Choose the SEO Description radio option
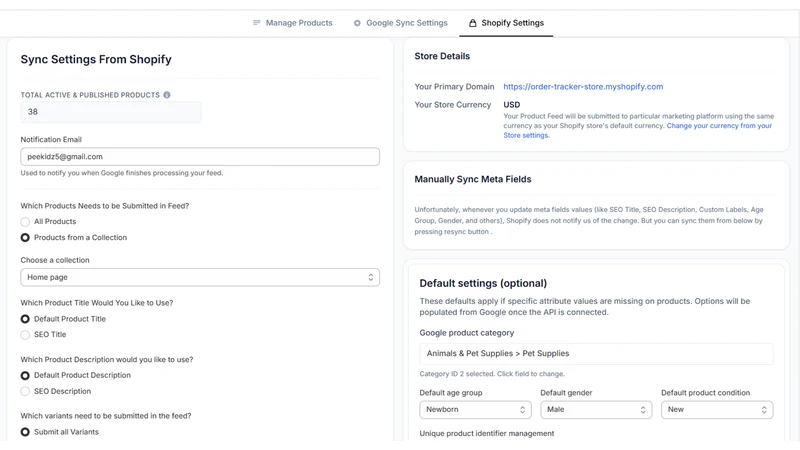 pos(25,391)
